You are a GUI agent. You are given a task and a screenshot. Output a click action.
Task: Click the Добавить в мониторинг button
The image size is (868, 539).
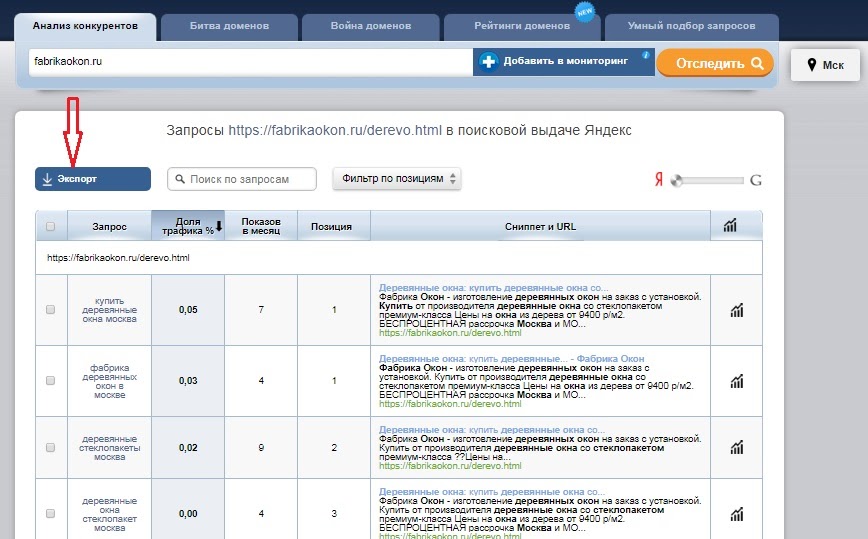(x=564, y=61)
